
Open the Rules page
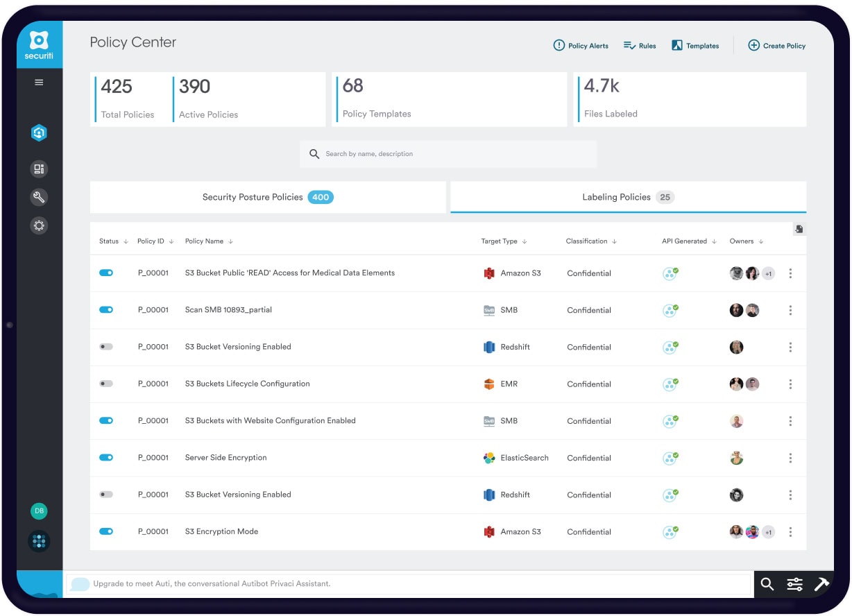coord(640,46)
